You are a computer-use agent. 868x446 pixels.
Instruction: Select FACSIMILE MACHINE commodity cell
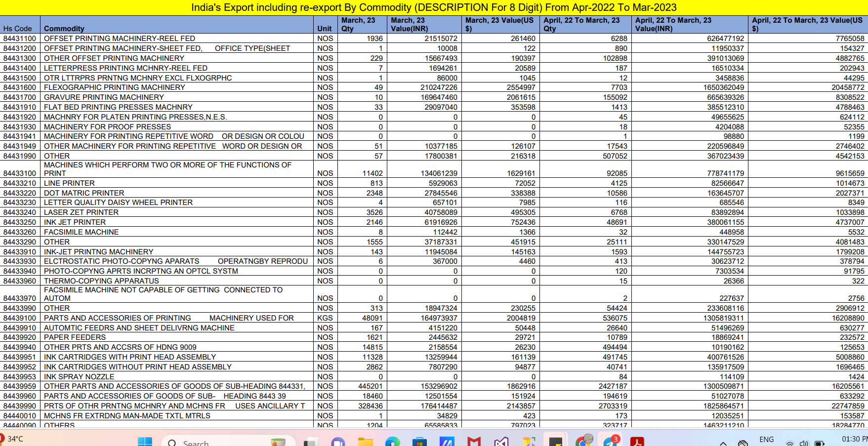(x=176, y=232)
